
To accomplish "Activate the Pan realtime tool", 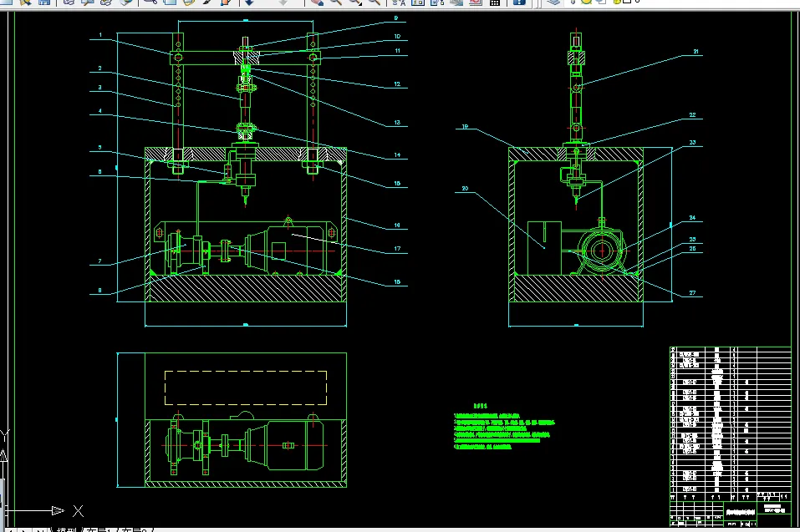I will (x=317, y=2).
